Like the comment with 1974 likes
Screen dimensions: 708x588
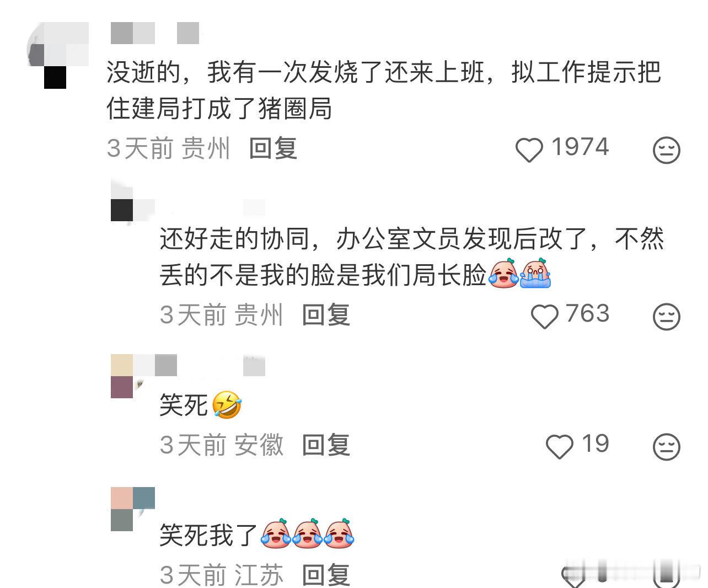(529, 150)
